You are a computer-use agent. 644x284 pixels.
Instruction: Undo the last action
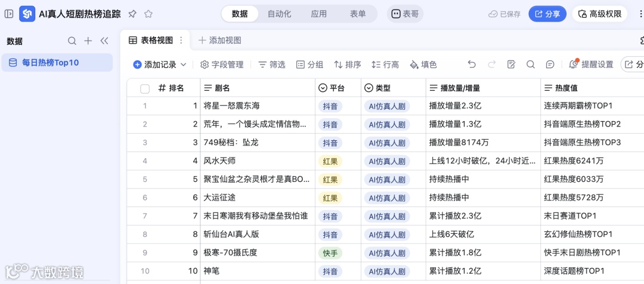[x=472, y=64]
